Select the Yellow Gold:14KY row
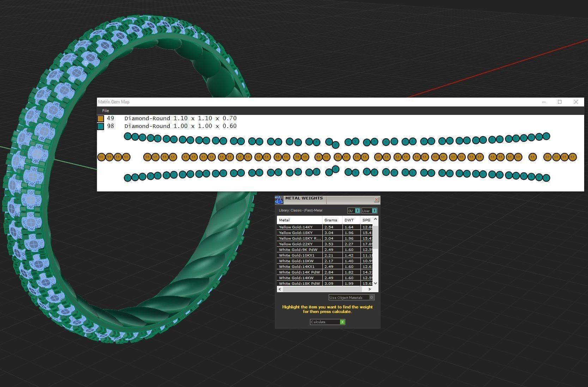 pyautogui.click(x=325, y=227)
